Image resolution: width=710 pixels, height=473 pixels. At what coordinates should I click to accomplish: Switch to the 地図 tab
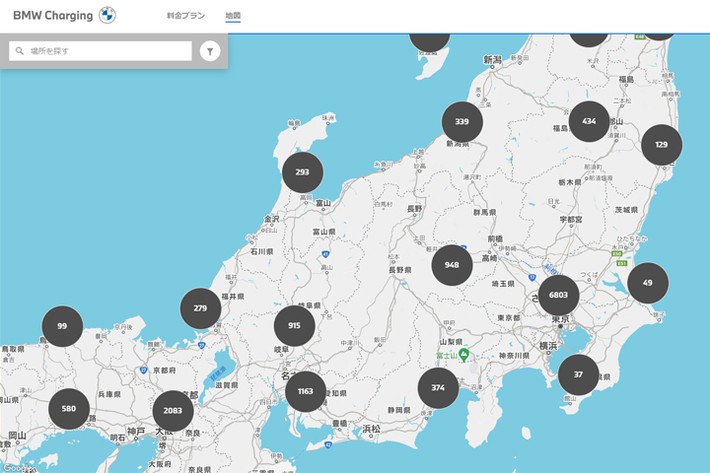click(233, 15)
